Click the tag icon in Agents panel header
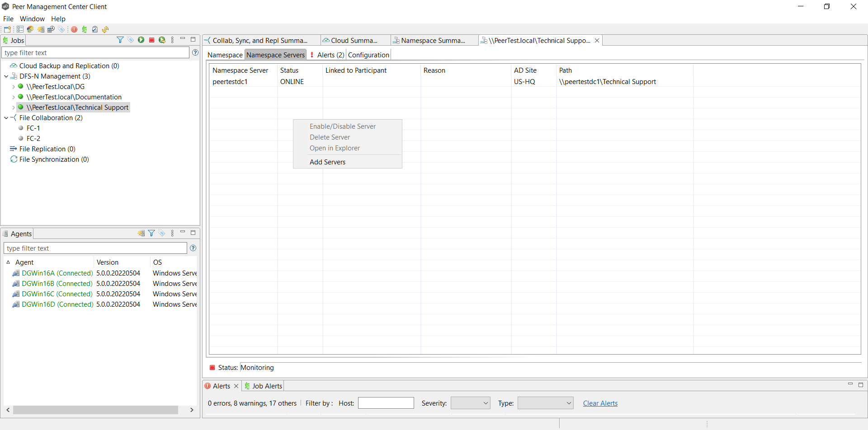The width and height of the screenshot is (868, 430). [162, 234]
